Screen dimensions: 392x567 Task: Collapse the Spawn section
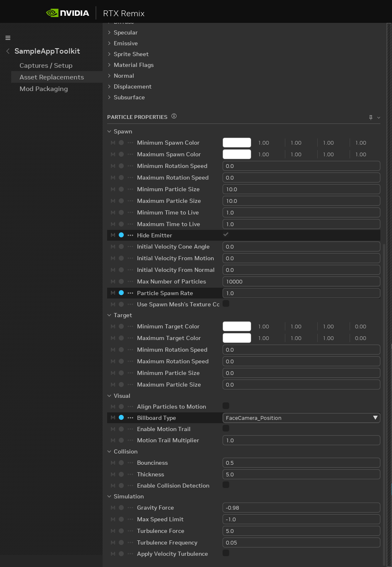pos(110,131)
